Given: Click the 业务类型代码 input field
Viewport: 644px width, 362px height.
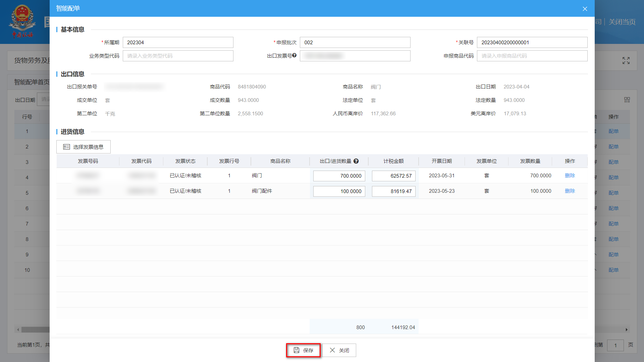Looking at the screenshot, I should (178, 56).
